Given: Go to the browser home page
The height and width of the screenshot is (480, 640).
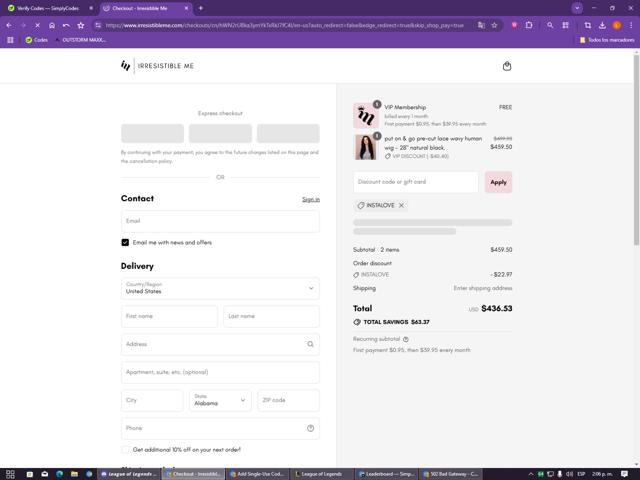Looking at the screenshot, I should click(x=52, y=25).
